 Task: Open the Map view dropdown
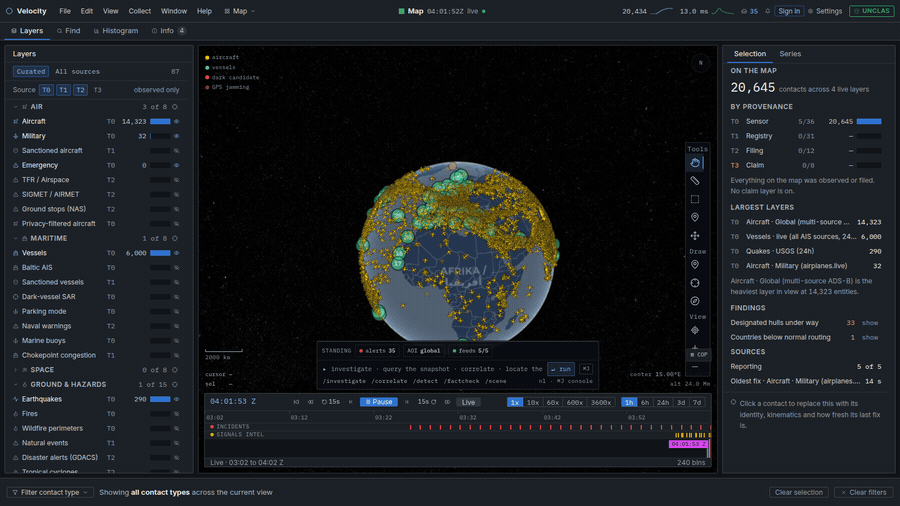pos(240,11)
